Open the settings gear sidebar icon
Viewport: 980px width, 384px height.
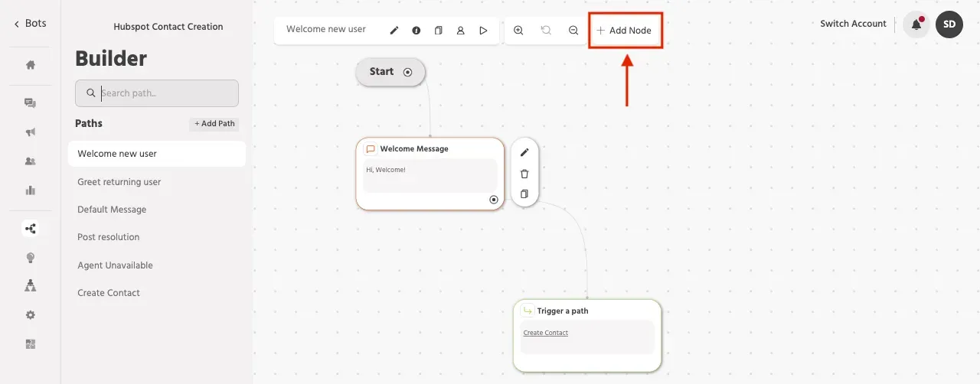31,315
